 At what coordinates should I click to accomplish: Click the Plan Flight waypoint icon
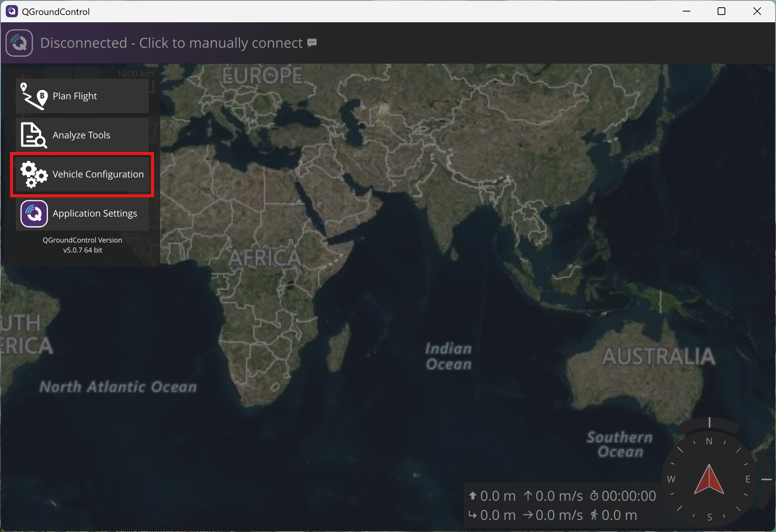pos(34,96)
